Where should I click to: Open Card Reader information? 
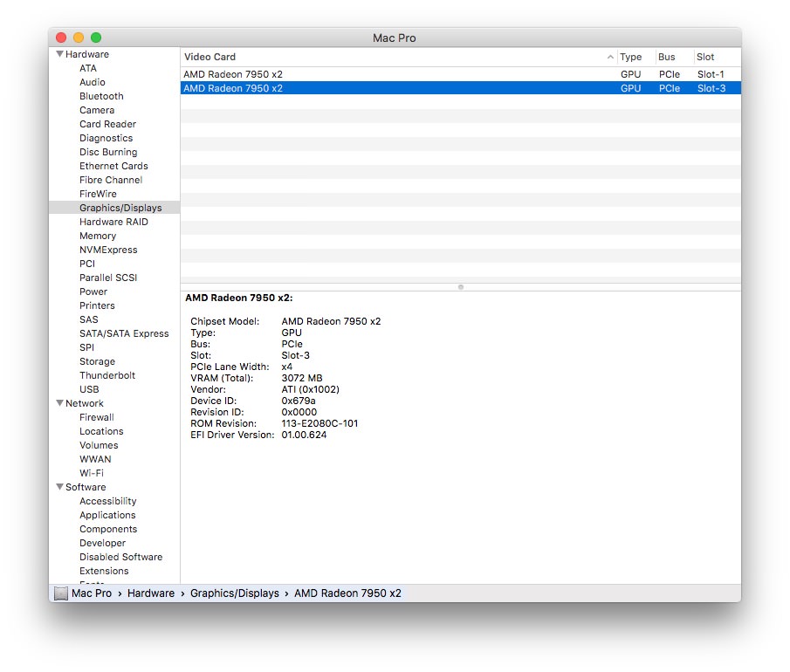tap(108, 124)
